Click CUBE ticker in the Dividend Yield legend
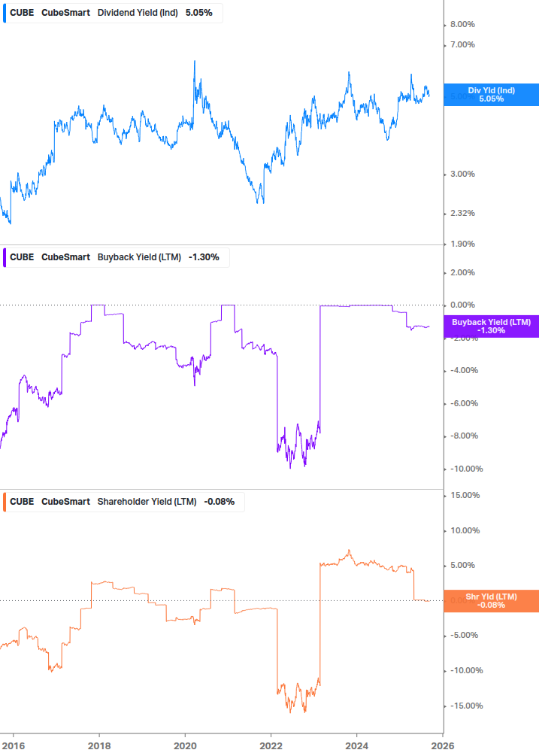Image resolution: width=539 pixels, height=756 pixels. point(22,13)
